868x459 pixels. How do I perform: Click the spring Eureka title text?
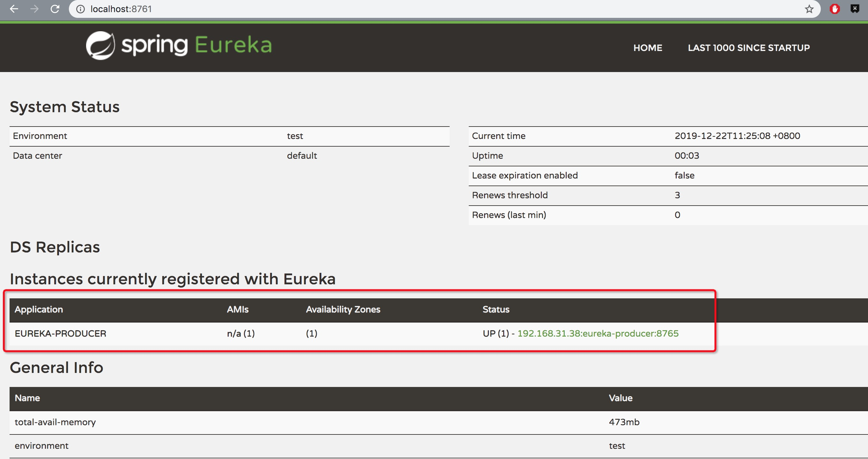pos(196,46)
